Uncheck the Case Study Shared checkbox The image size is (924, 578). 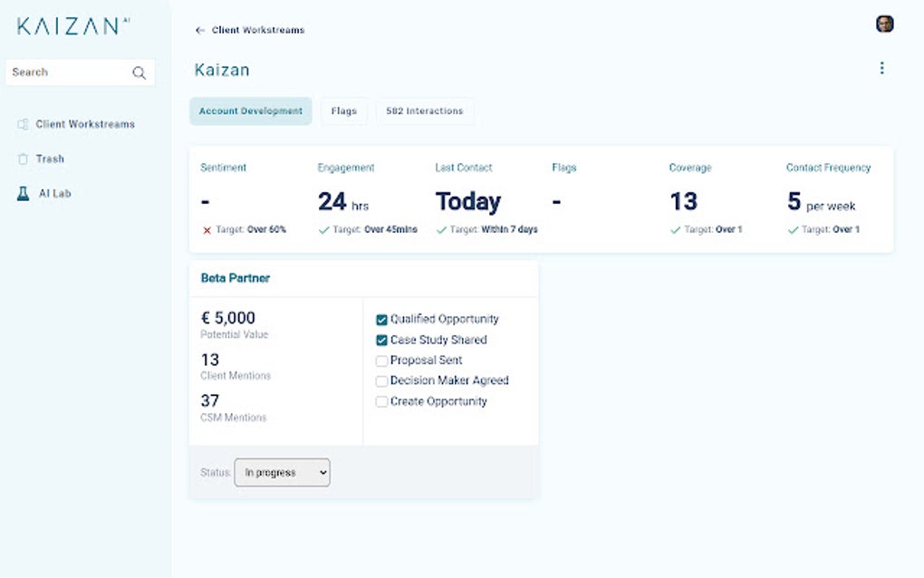tap(381, 340)
